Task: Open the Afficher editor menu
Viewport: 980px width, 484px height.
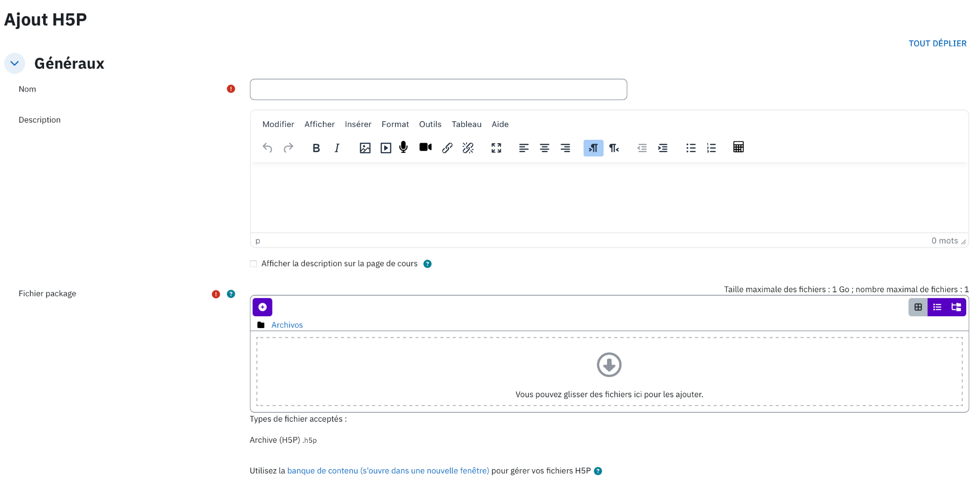Action: 319,124
